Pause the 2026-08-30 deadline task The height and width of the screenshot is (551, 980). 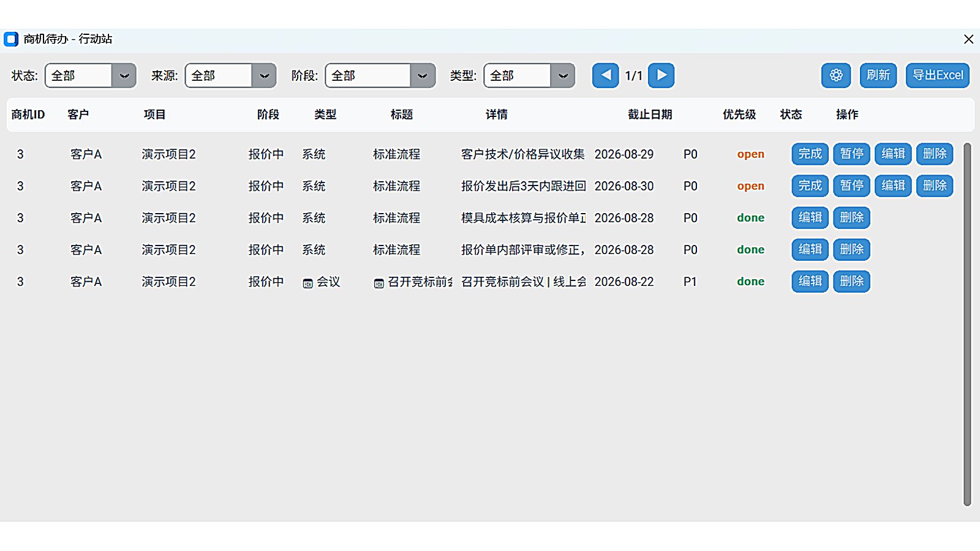[852, 186]
